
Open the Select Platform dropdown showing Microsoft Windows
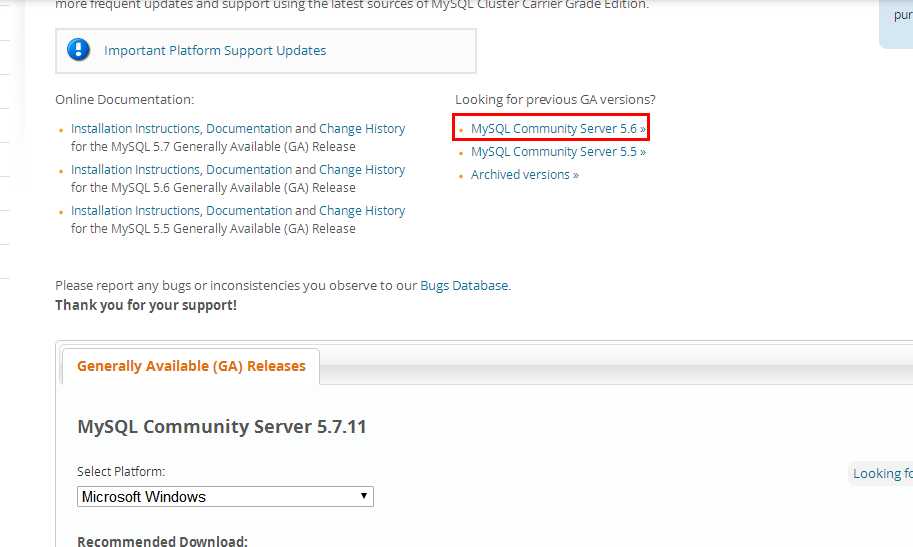coord(225,497)
